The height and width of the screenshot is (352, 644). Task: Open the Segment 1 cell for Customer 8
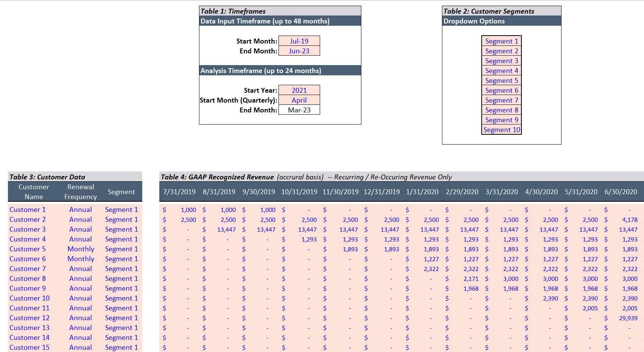[121, 278]
